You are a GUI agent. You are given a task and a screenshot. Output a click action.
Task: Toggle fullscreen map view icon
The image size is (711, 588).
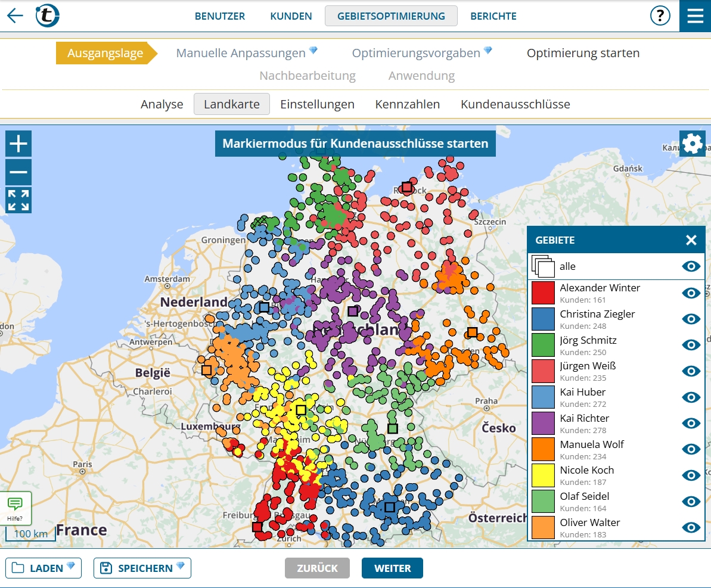pyautogui.click(x=18, y=200)
